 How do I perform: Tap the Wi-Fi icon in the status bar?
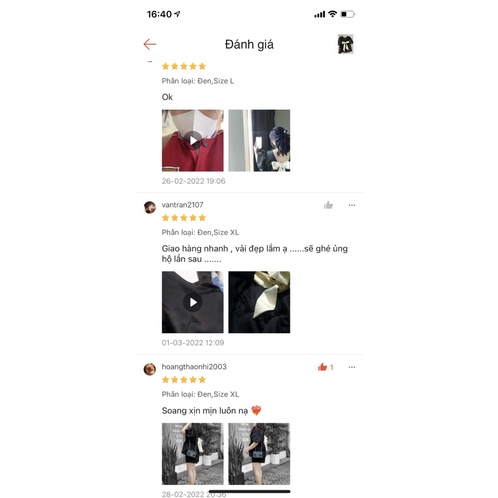tap(332, 14)
